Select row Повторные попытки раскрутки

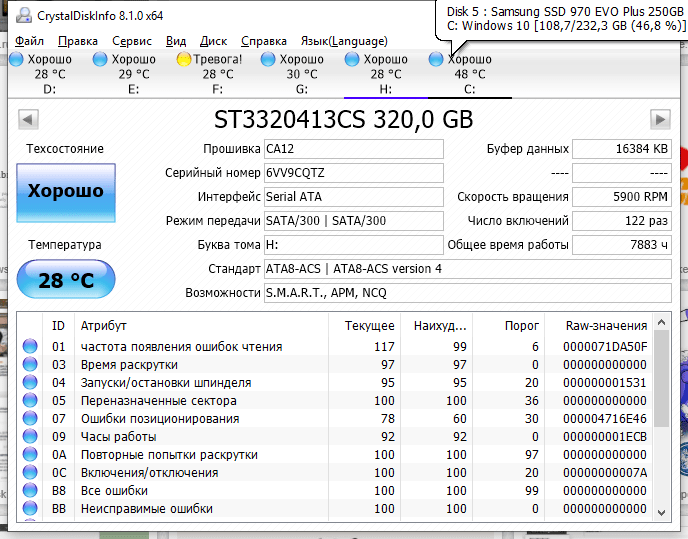pyautogui.click(x=335, y=454)
